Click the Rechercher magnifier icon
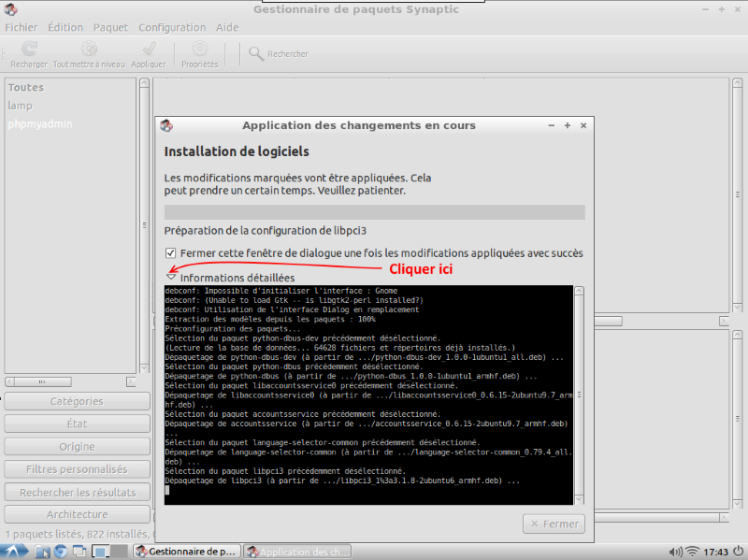 coord(256,54)
